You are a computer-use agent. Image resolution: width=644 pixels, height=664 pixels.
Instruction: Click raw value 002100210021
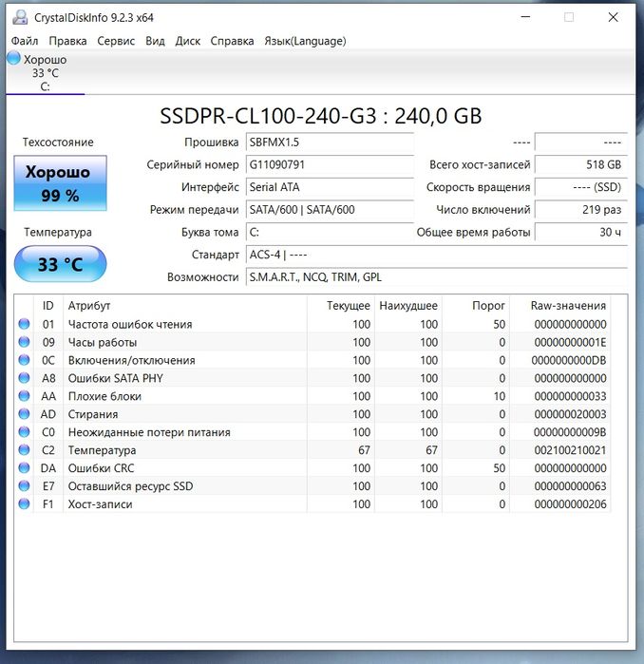(x=570, y=449)
